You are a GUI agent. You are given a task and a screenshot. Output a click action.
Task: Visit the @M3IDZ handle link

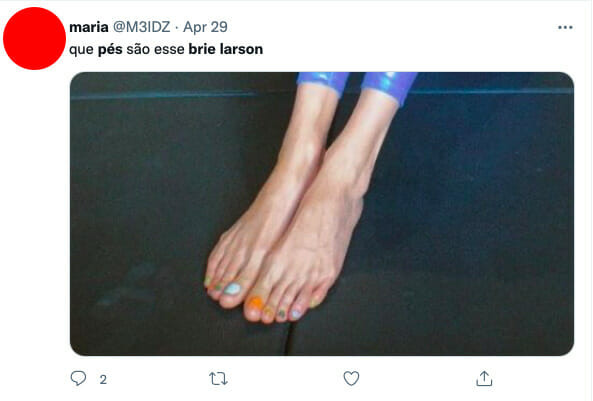142,27
